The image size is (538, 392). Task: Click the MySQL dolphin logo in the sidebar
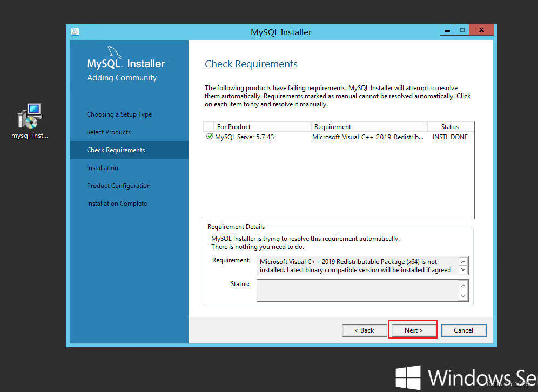coord(115,52)
